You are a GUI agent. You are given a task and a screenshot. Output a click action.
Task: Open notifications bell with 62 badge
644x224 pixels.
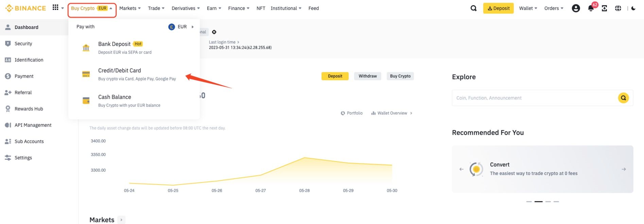pyautogui.click(x=591, y=8)
